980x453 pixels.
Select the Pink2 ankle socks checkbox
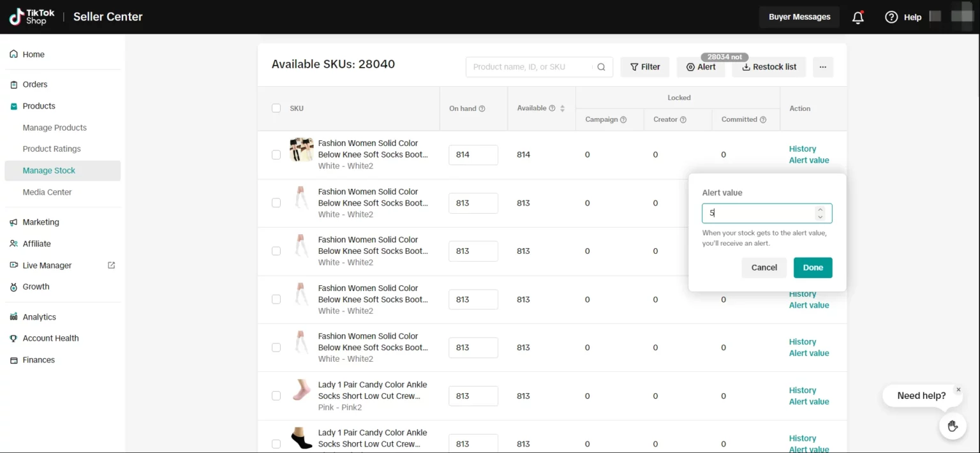click(276, 396)
